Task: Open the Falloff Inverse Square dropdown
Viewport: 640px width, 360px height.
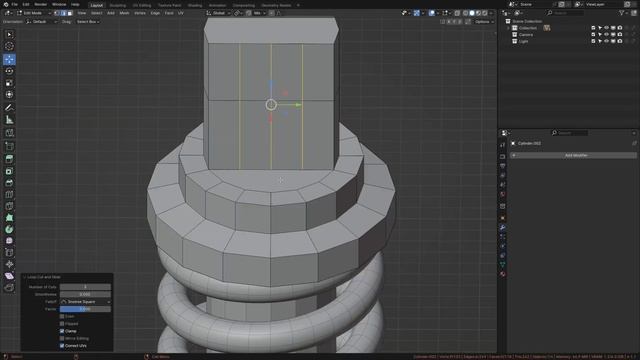Action: [x=85, y=302]
